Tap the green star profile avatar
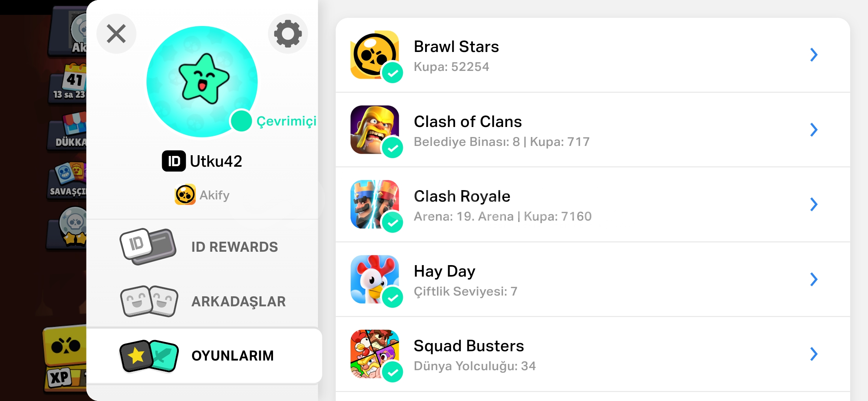Image resolution: width=868 pixels, height=401 pixels. click(x=202, y=81)
